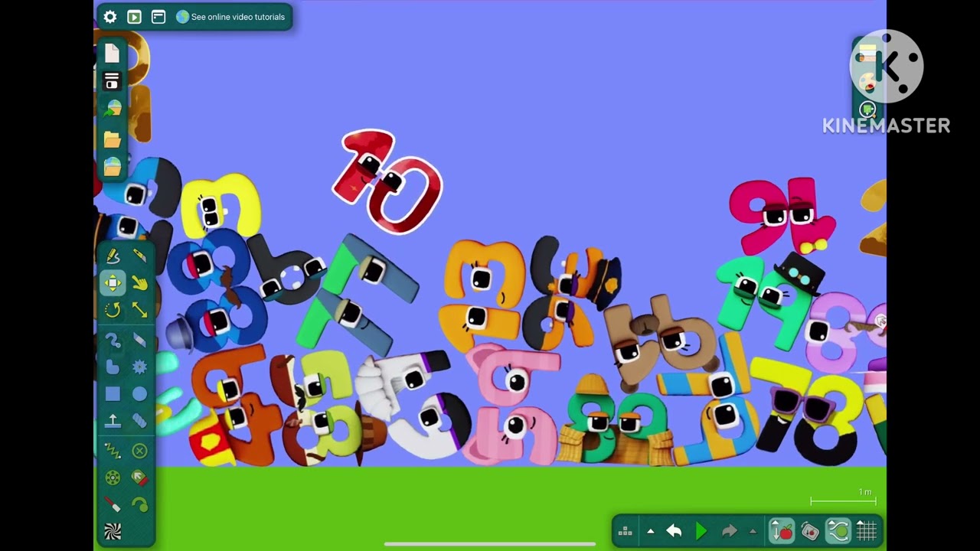
Task: Undo the last action
Action: tap(674, 531)
